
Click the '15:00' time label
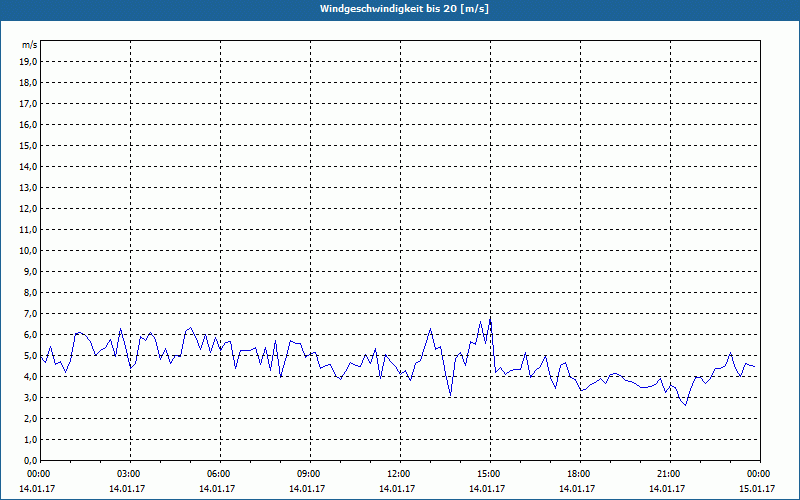(x=489, y=474)
